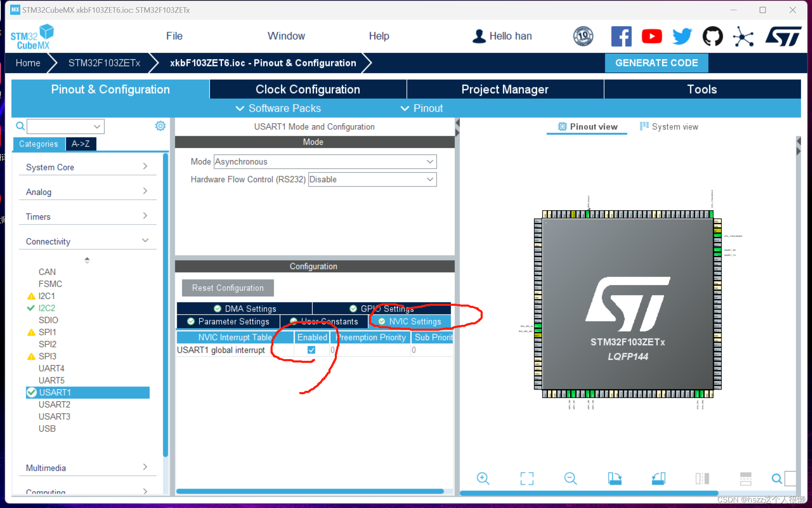Select USART2 in the connectivity list
Image resolution: width=812 pixels, height=508 pixels.
click(55, 404)
